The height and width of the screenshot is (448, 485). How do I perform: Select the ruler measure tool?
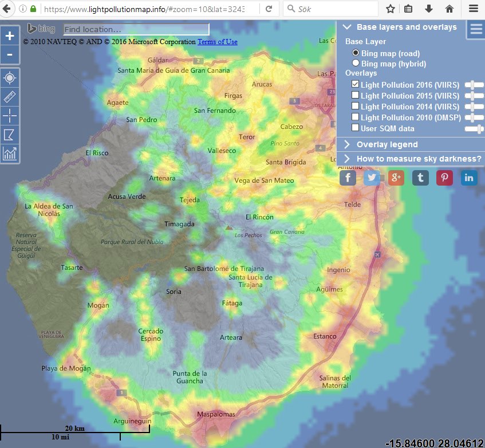(x=10, y=96)
